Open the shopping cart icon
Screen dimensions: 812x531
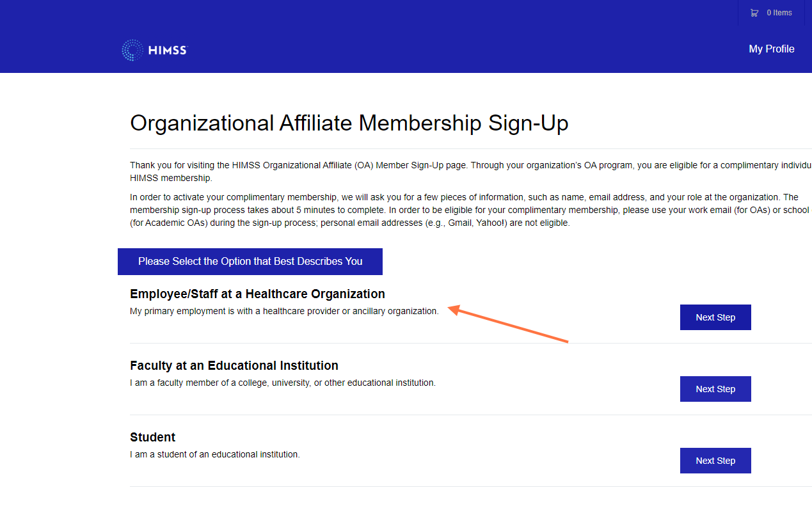[x=754, y=13]
